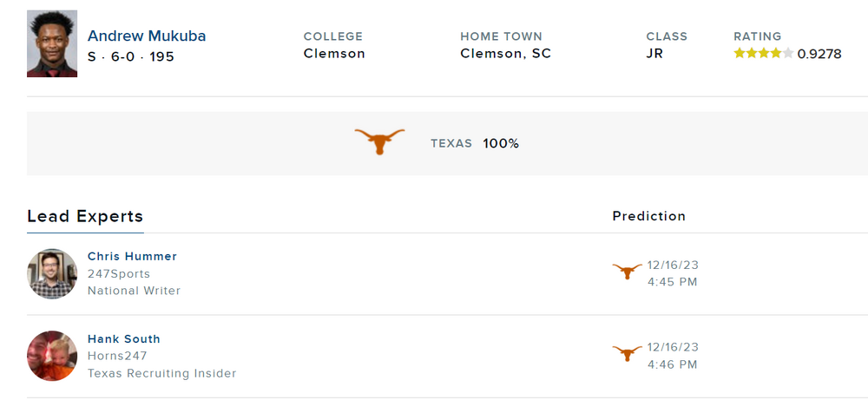Open the Hank South expert link
The image size is (868, 400).
click(124, 339)
